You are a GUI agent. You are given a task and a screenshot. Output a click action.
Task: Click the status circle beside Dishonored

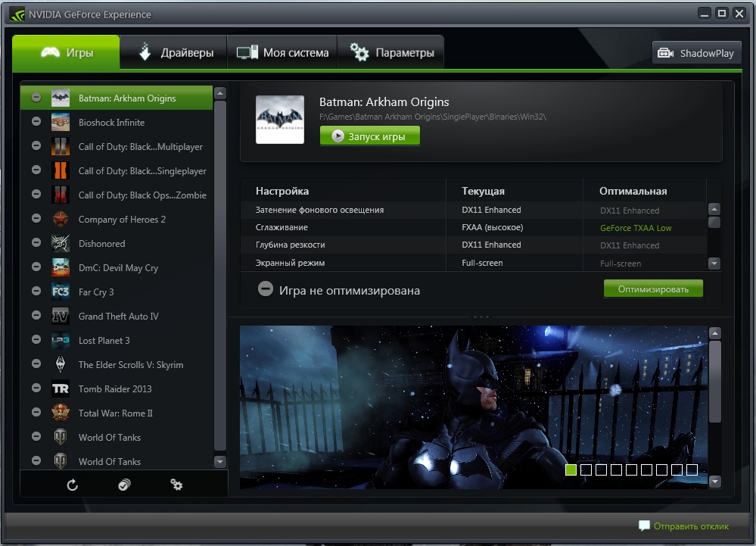tap(36, 242)
